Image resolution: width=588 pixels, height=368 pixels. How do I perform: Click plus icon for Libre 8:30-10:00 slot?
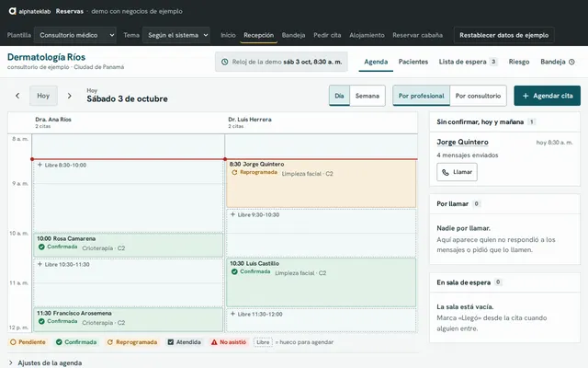[x=40, y=165]
